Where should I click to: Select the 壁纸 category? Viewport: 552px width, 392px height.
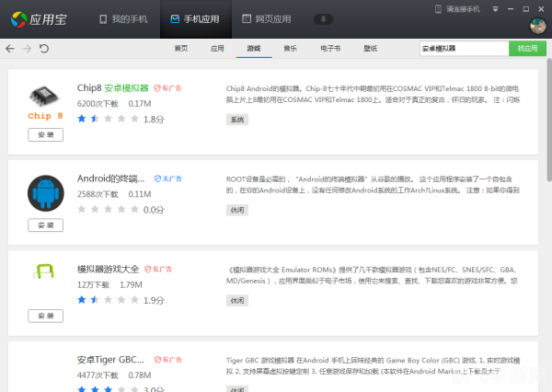[x=371, y=48]
